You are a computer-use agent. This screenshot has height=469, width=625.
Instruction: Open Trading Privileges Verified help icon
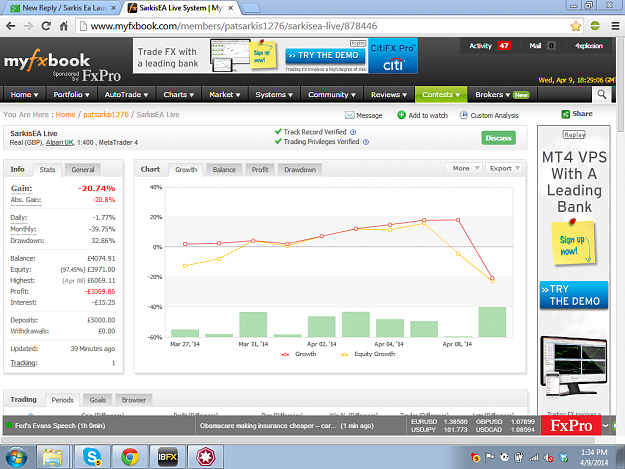point(366,142)
